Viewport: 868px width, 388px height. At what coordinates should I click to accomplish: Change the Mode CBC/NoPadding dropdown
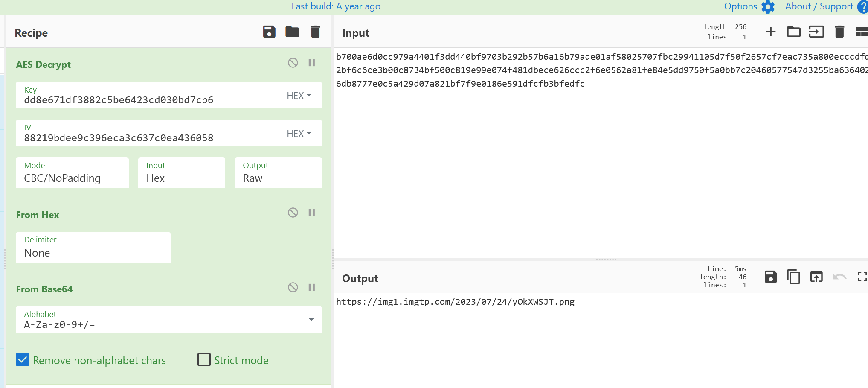(x=72, y=173)
